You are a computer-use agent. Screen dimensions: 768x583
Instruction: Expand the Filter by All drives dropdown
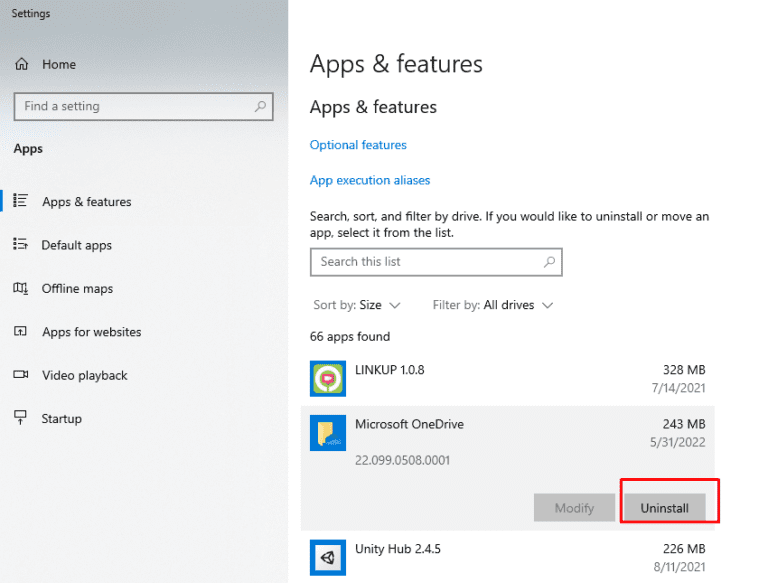tap(493, 305)
